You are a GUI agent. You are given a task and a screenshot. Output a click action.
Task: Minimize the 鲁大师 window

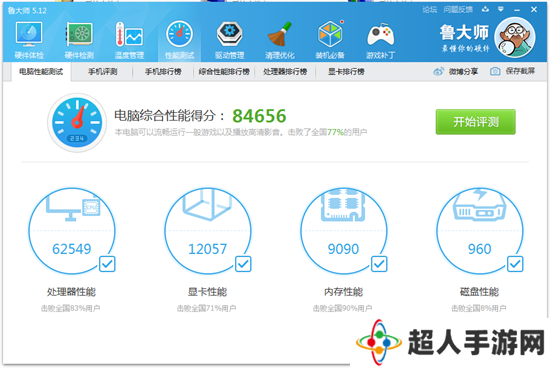[517, 10]
